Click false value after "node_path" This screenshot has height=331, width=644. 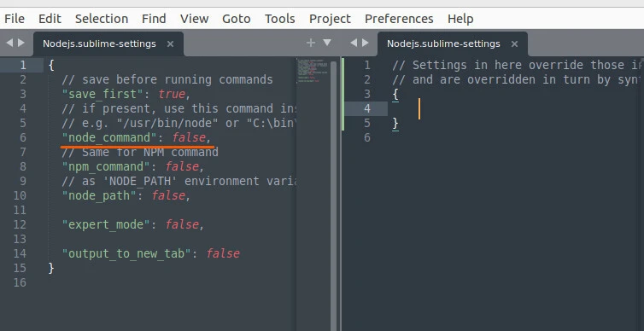(168, 196)
